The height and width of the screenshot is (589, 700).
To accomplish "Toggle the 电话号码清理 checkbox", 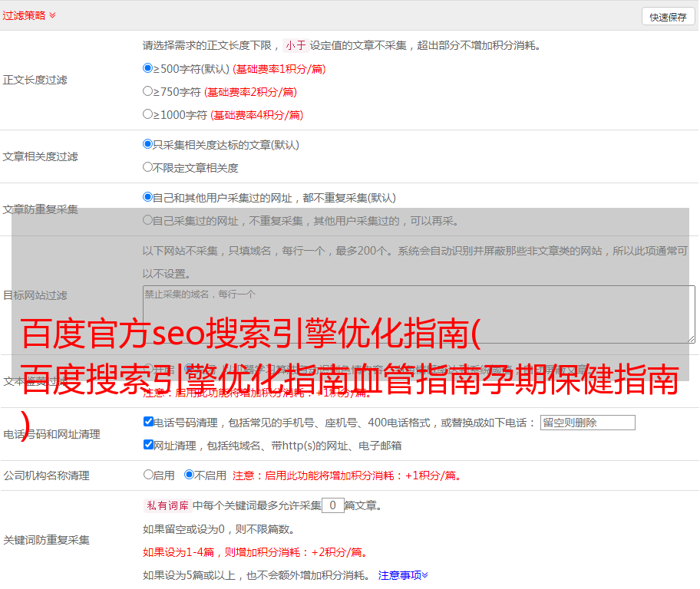I will click(148, 422).
